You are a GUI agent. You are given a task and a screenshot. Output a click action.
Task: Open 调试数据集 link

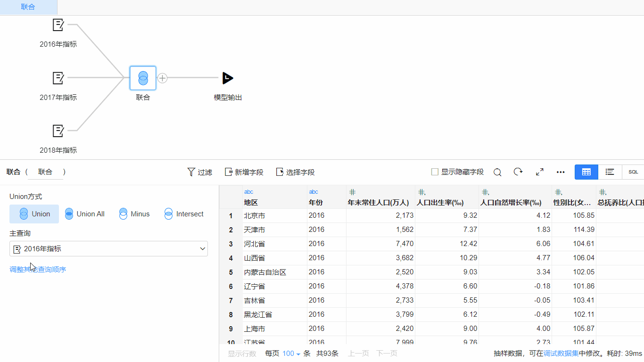pyautogui.click(x=561, y=354)
